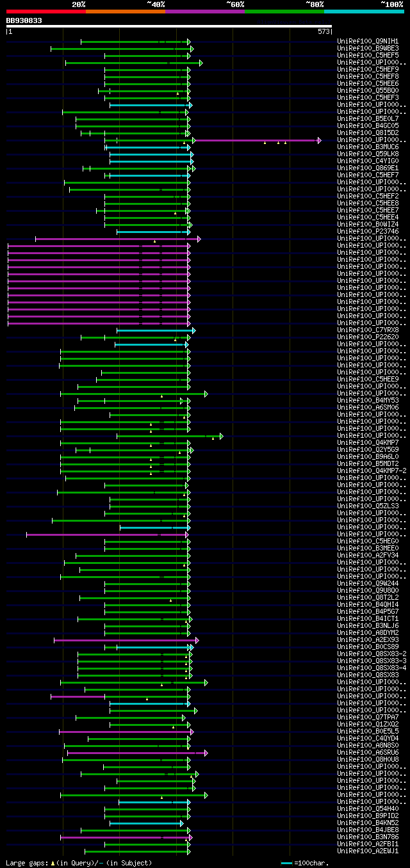Open the UniRef100_Q55BQ0 entry
Screen dimensions: 410x868
[x=366, y=91]
